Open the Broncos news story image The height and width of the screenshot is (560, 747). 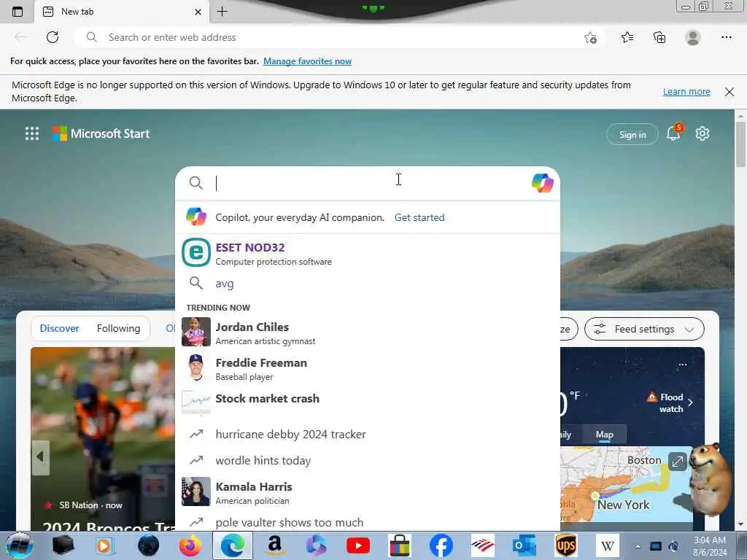click(x=103, y=438)
